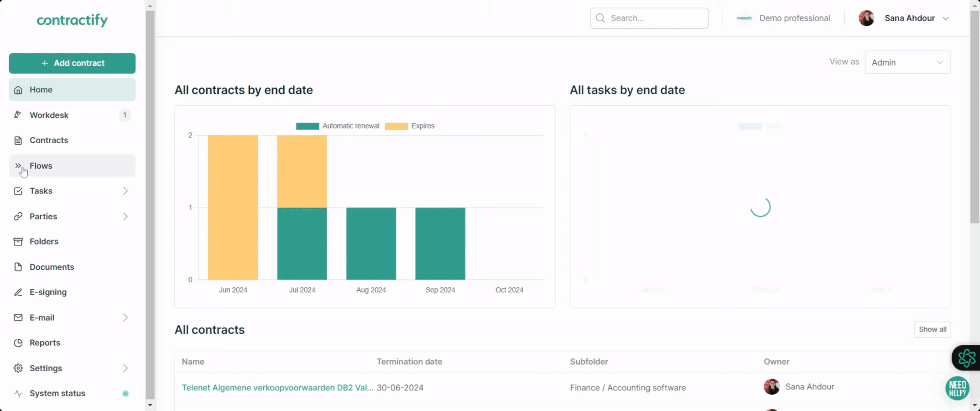Go to Contracts in the sidebar
The width and height of the screenshot is (980, 411).
coord(49,140)
